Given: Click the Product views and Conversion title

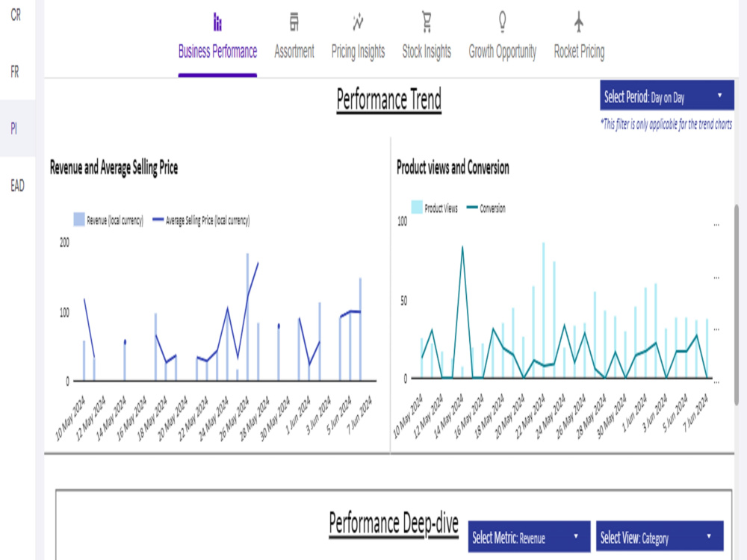Looking at the screenshot, I should click(x=453, y=167).
